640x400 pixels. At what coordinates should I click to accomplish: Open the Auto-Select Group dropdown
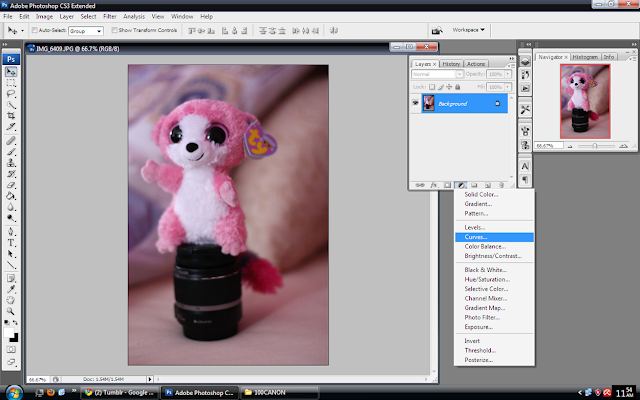[x=86, y=31]
